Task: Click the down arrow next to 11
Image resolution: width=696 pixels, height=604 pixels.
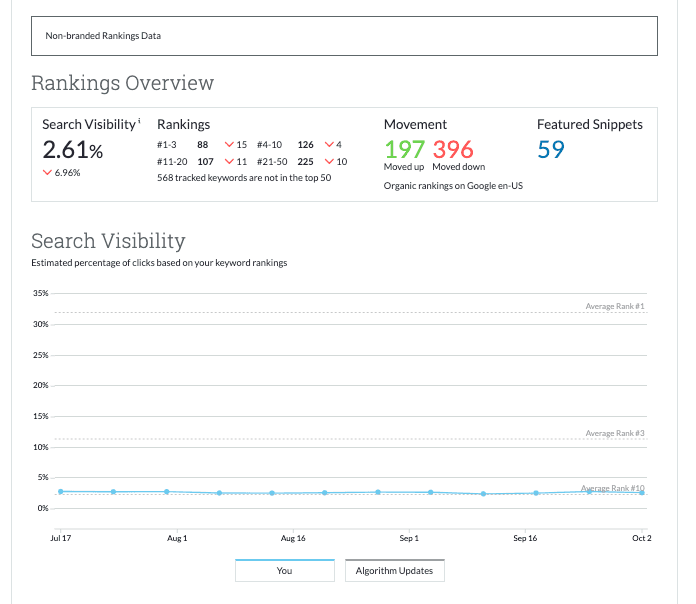Action: (229, 161)
